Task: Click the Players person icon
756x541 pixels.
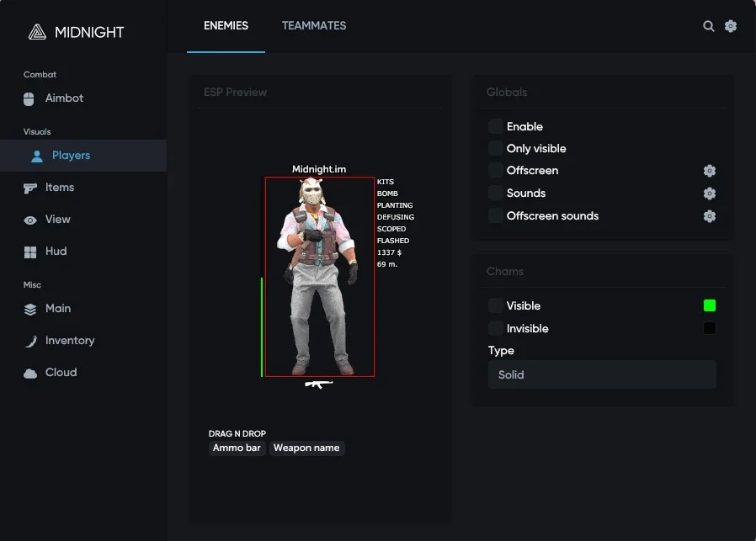Action: pos(37,156)
